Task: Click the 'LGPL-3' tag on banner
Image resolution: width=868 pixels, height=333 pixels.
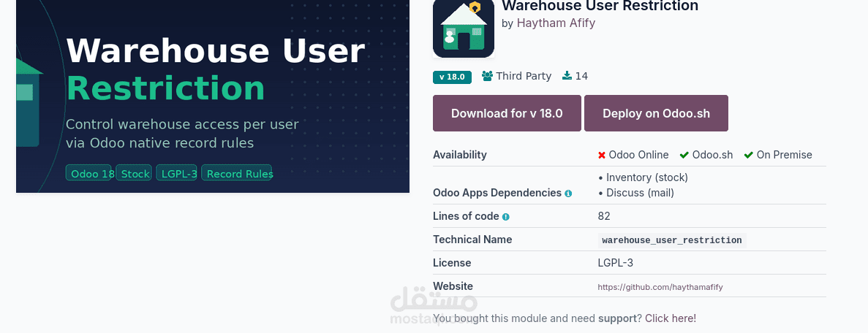Action: pyautogui.click(x=176, y=173)
